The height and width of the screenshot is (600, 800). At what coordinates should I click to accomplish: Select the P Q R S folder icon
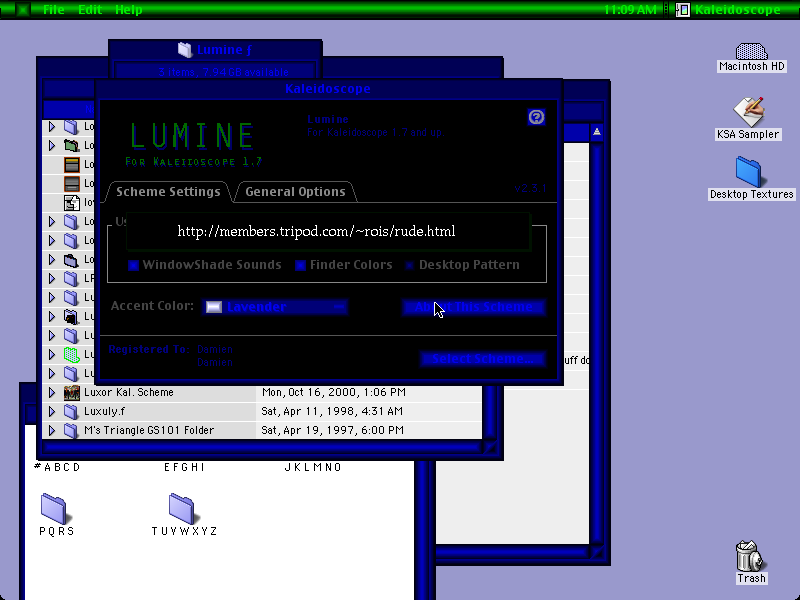tap(54, 508)
